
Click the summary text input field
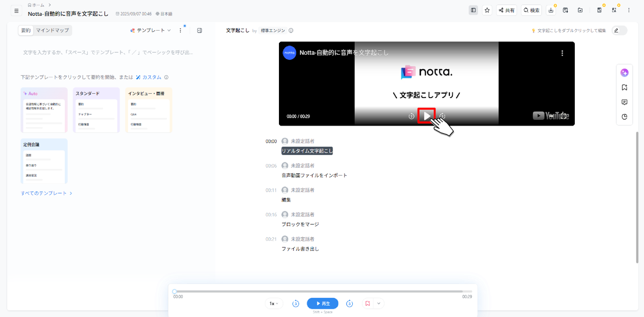108,52
